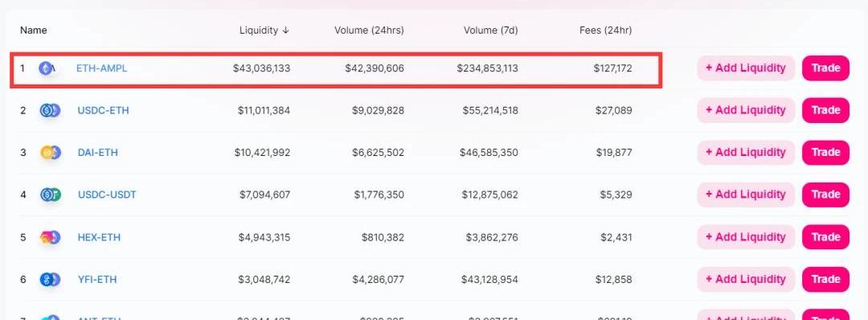Sort by Volume (7d) column
The image size is (868, 320).
[x=490, y=31]
